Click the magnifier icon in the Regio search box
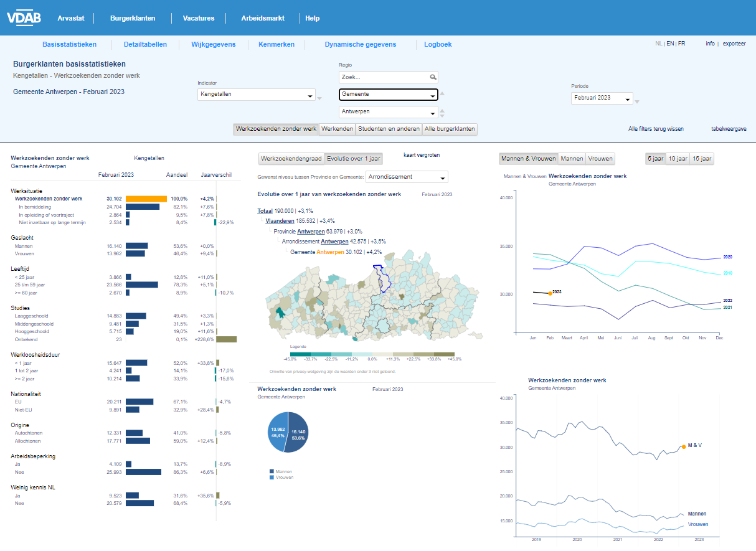Viewport: 756px width, 551px height. (x=433, y=77)
